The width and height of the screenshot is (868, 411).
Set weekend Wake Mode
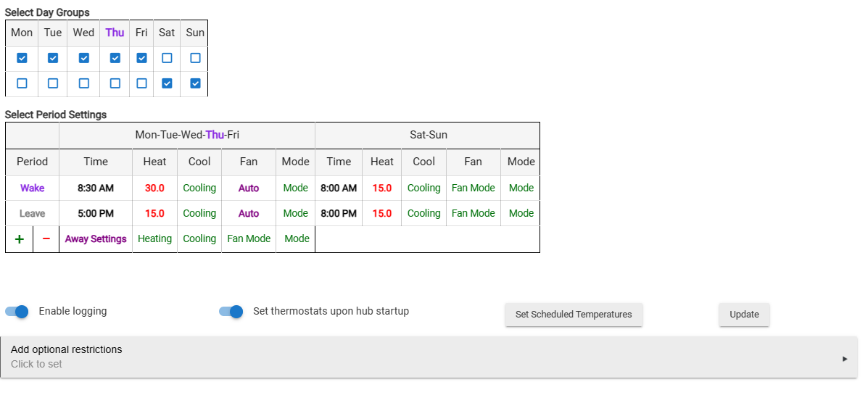[521, 188]
